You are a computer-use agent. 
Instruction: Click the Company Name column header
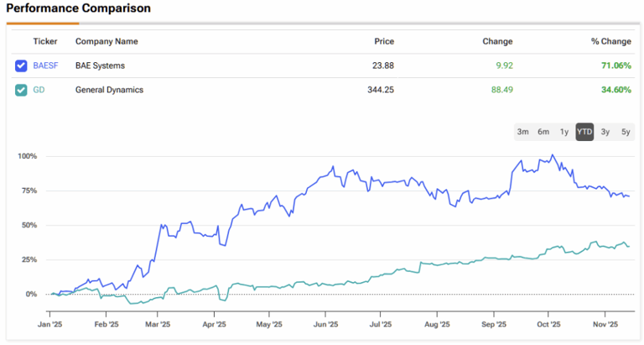[106, 41]
